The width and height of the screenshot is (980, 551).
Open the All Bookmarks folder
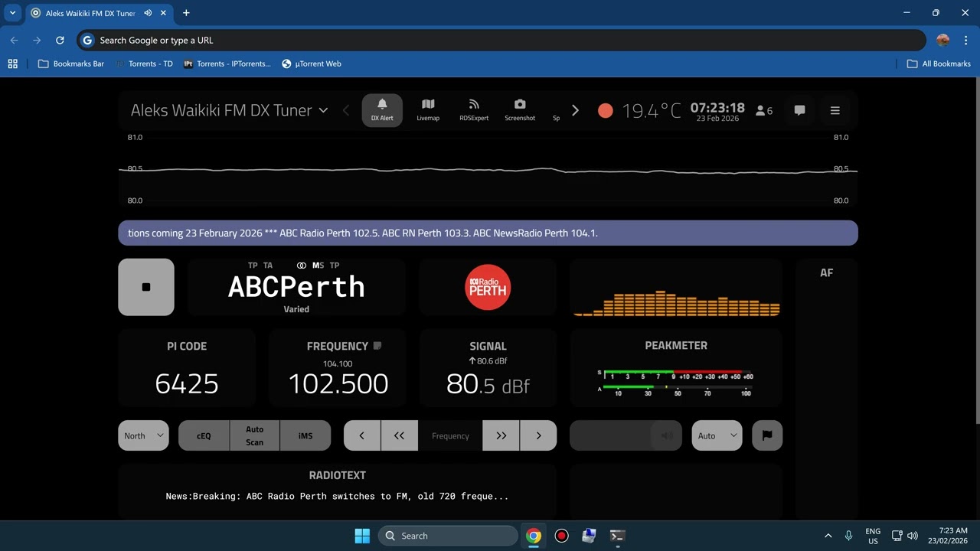[939, 64]
